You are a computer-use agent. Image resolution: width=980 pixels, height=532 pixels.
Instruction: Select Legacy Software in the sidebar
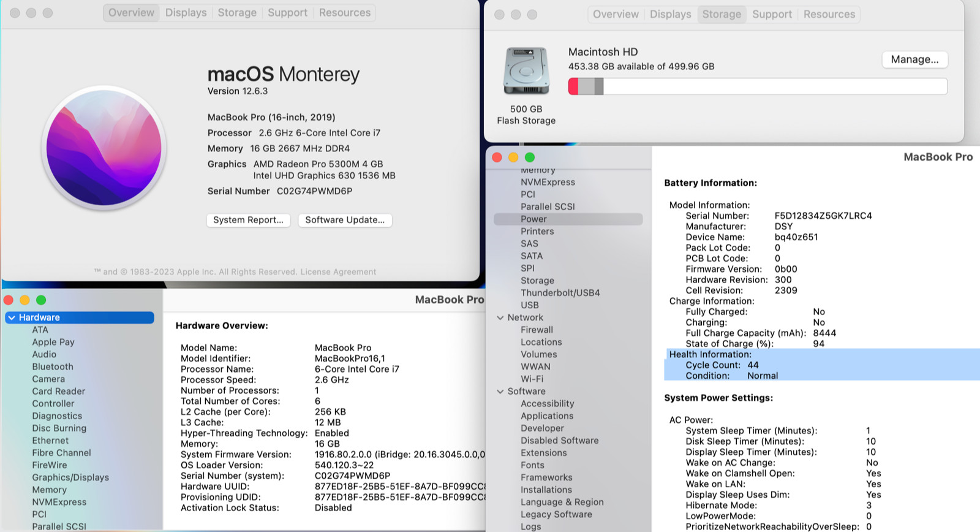pos(556,514)
